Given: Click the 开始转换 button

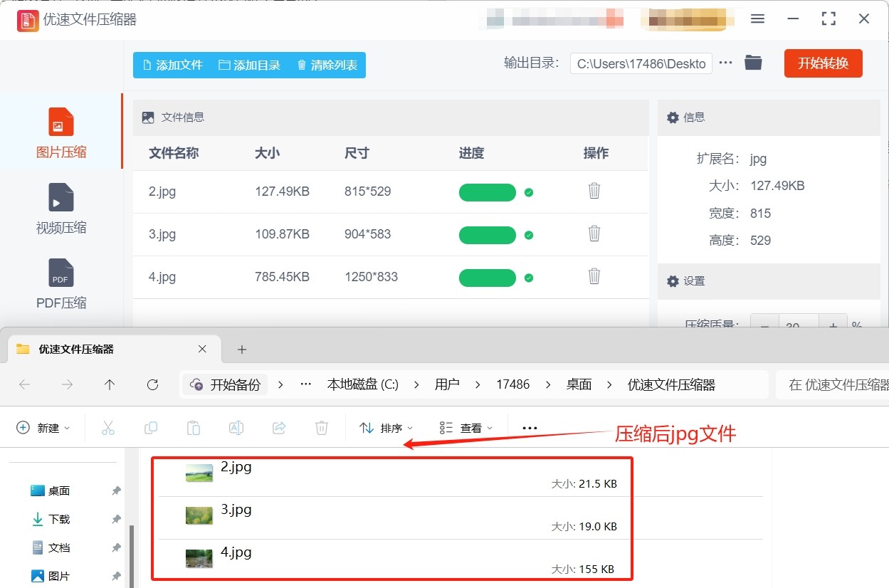Looking at the screenshot, I should tap(823, 63).
